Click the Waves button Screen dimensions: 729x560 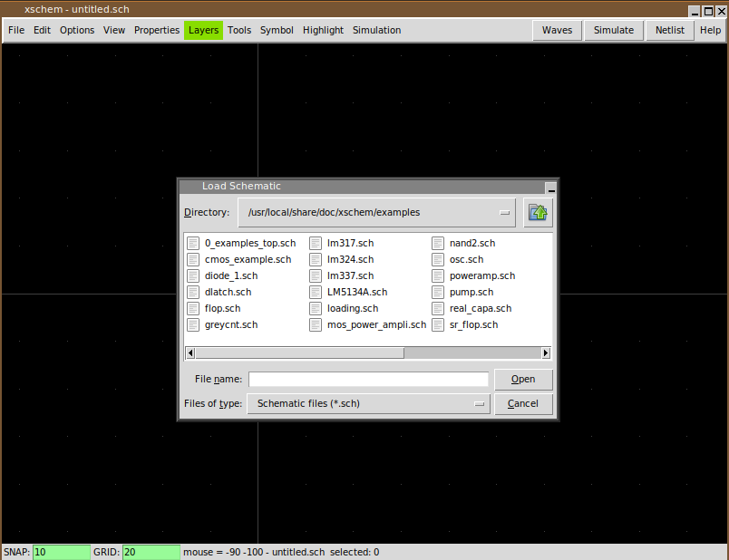(x=557, y=30)
